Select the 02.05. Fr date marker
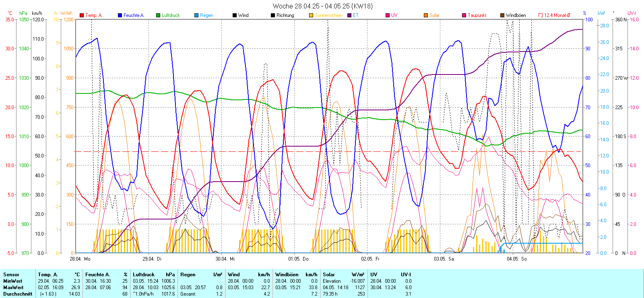The width and height of the screenshot is (644, 298). coord(370,259)
